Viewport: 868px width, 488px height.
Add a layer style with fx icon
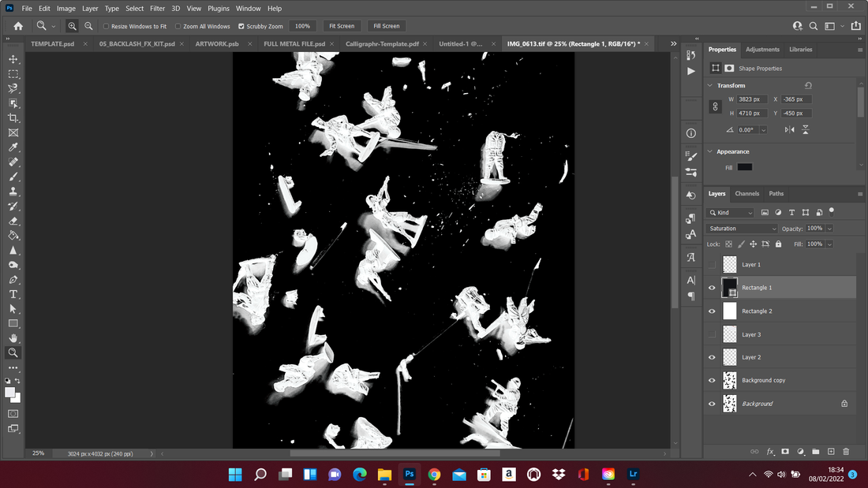pos(770,452)
